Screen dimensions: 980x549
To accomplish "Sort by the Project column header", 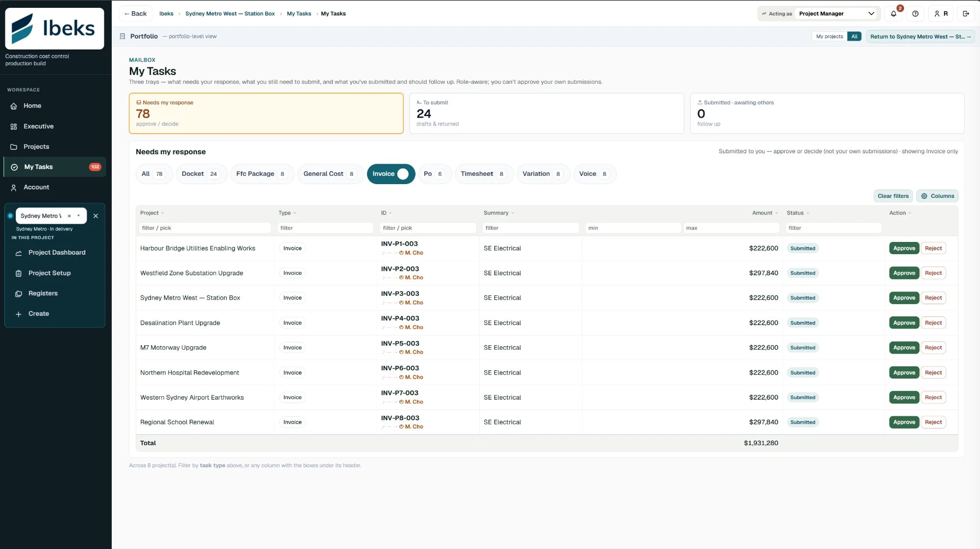I will click(x=152, y=213).
